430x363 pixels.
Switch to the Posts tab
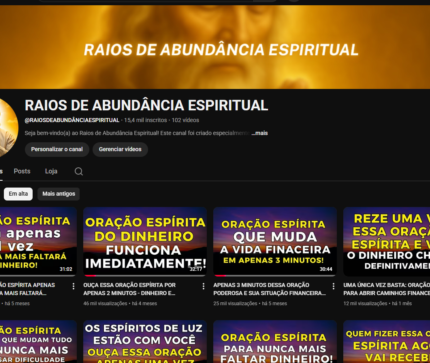(22, 171)
